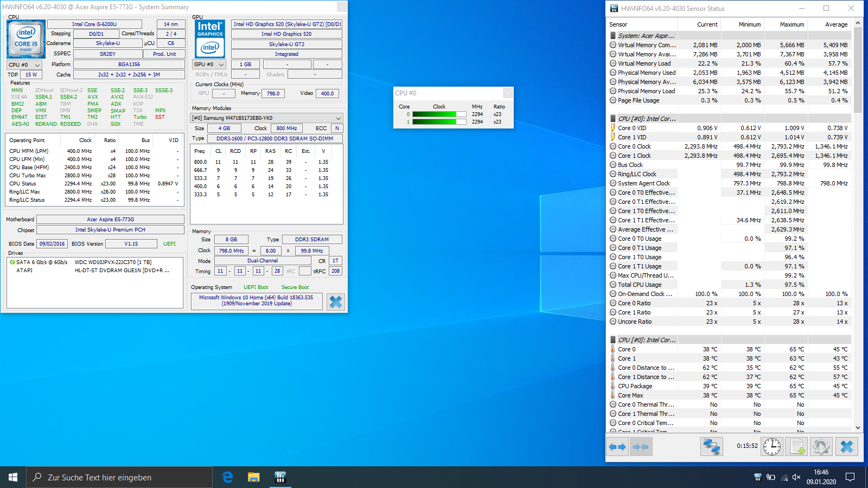Screen dimensions: 868x488
Task: Click the Acer Aspire E5-773G motherboard field
Action: tap(111, 220)
